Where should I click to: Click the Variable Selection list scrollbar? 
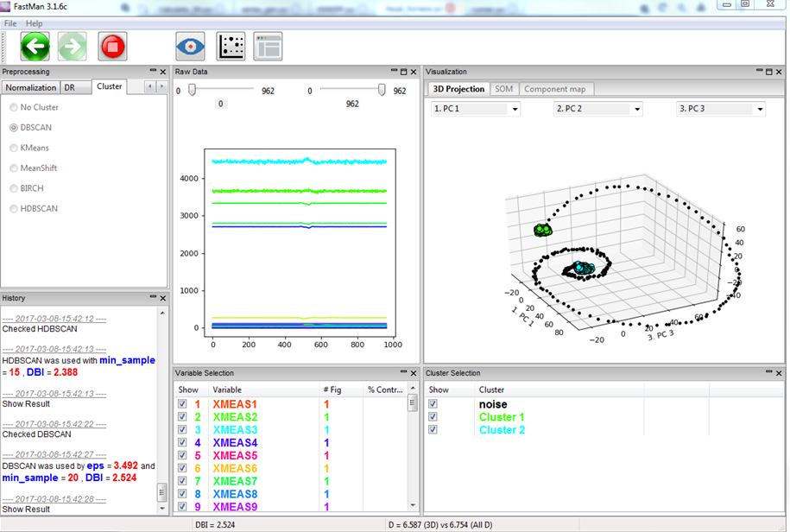tap(413, 446)
